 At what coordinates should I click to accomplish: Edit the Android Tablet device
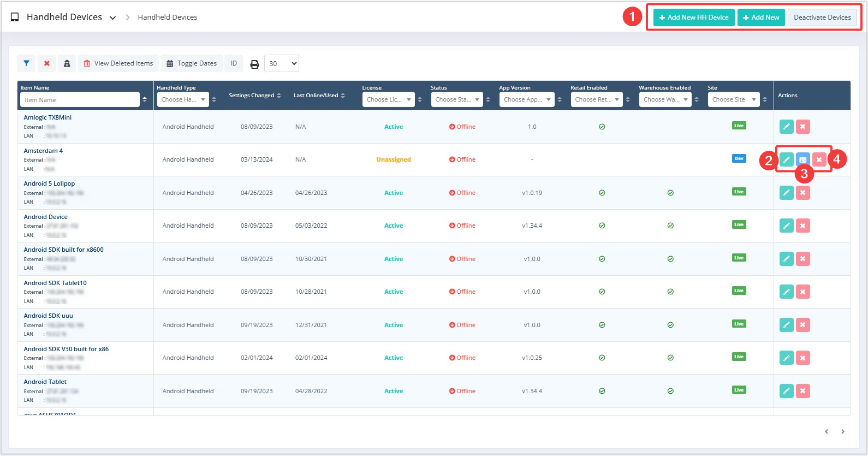786,391
